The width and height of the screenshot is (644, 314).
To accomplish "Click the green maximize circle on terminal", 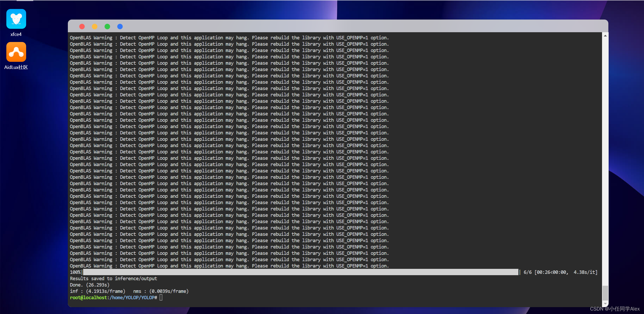I will click(107, 26).
